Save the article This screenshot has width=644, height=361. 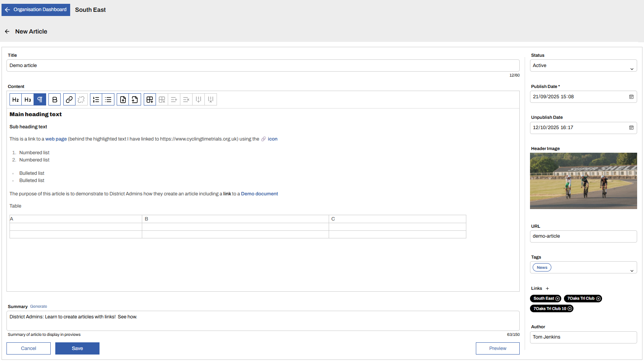(x=77, y=348)
